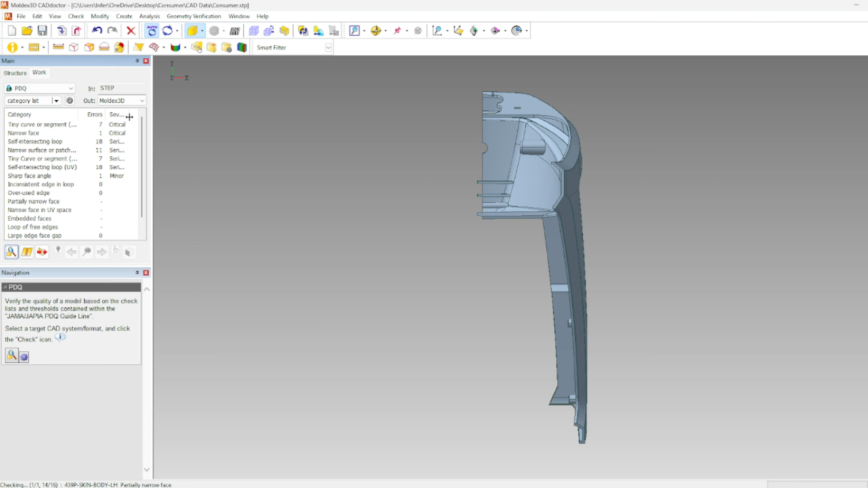Switch to the Structure tab
Screen dimensions: 868x488
click(x=14, y=73)
